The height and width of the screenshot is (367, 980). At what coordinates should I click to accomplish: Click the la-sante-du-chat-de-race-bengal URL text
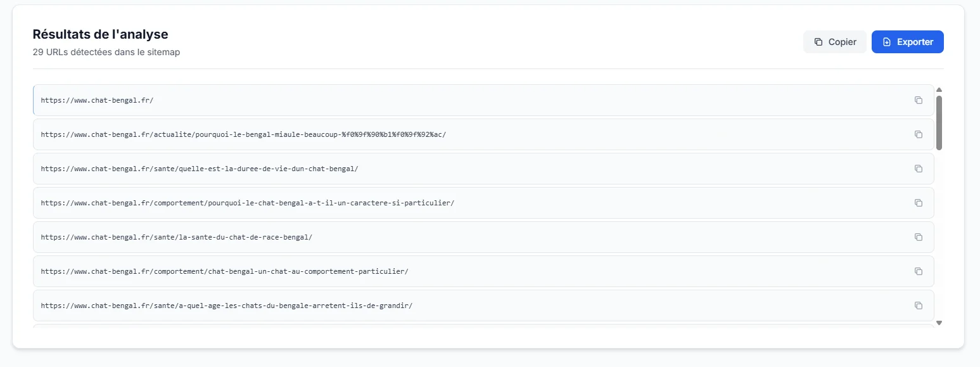coord(176,237)
